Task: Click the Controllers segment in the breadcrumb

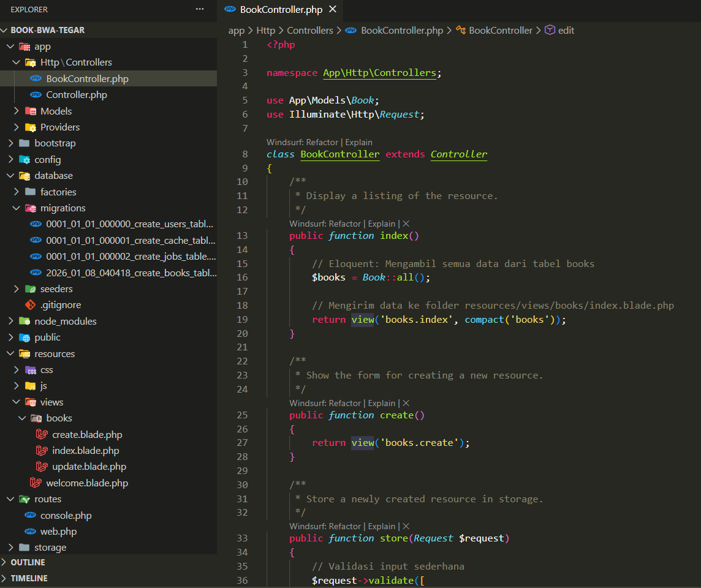Action: tap(309, 30)
